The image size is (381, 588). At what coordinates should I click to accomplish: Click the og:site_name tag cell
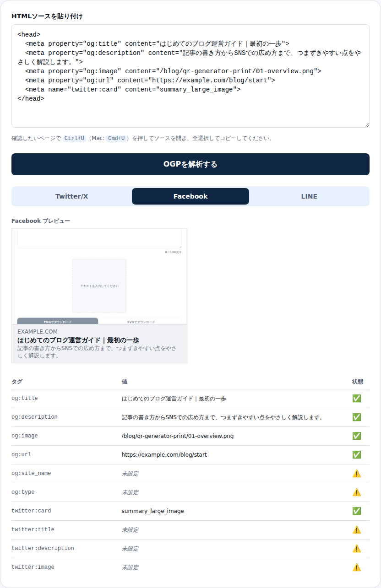(x=31, y=474)
